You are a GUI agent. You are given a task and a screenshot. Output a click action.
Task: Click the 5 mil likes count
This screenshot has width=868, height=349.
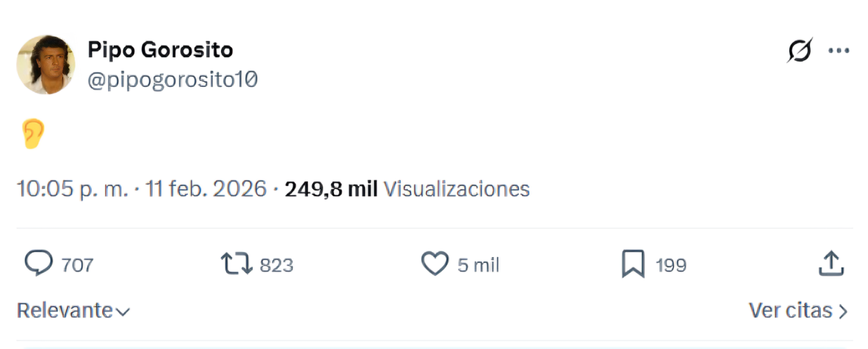[478, 265]
